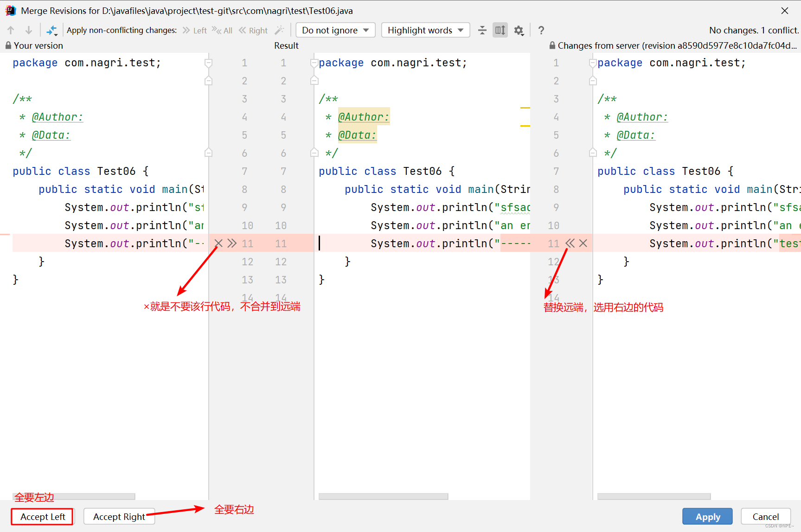Click fold marker at line 6 of Your version
This screenshot has width=801, height=532.
tap(209, 153)
